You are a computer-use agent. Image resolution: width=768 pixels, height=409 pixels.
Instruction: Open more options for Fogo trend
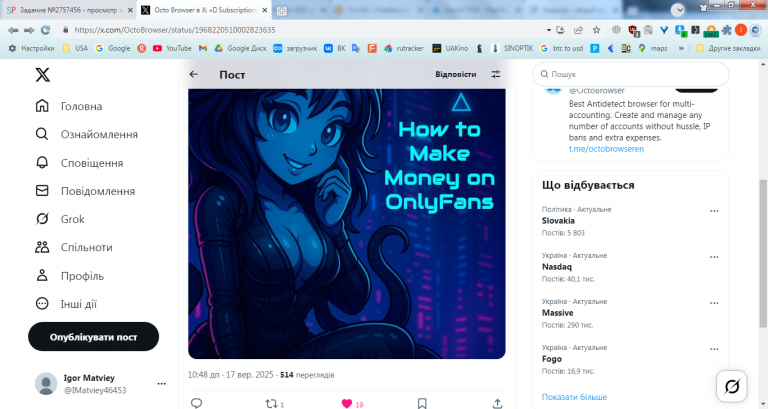click(714, 349)
